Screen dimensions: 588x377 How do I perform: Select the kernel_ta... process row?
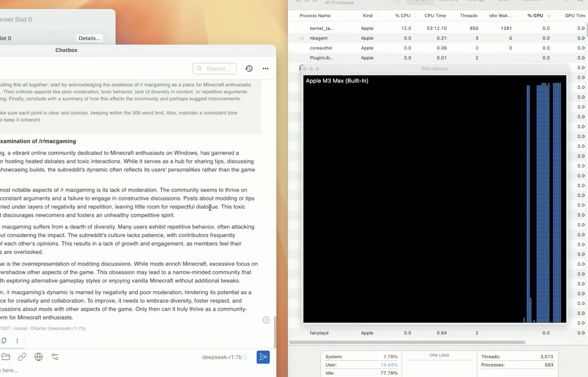[x=437, y=28]
